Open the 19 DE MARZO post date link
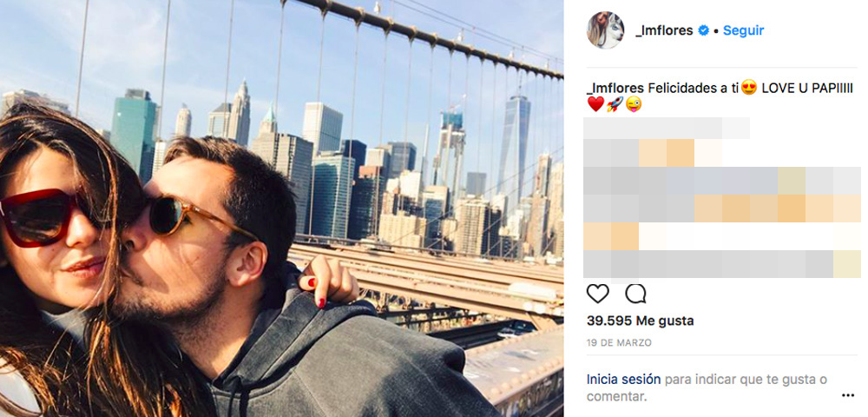 619,343
